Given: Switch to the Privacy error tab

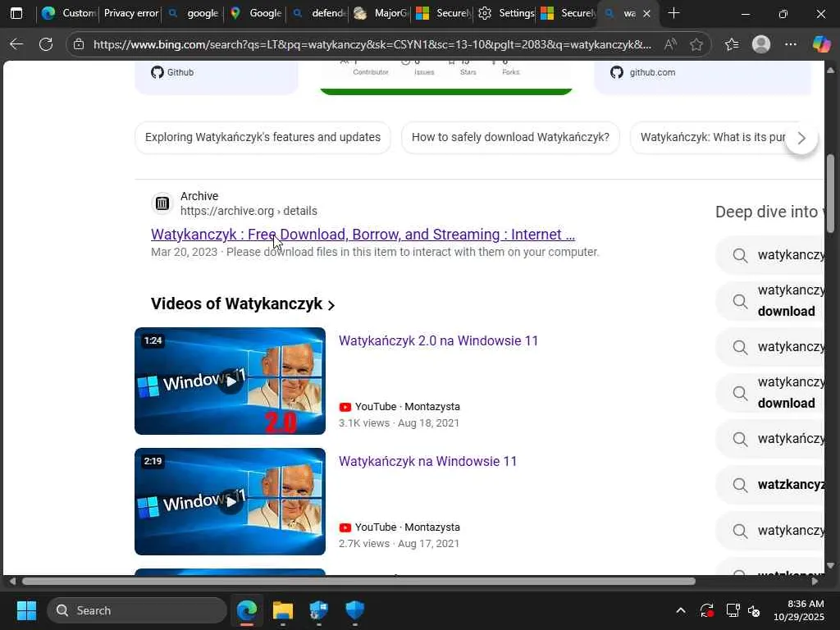Looking at the screenshot, I should tap(130, 13).
